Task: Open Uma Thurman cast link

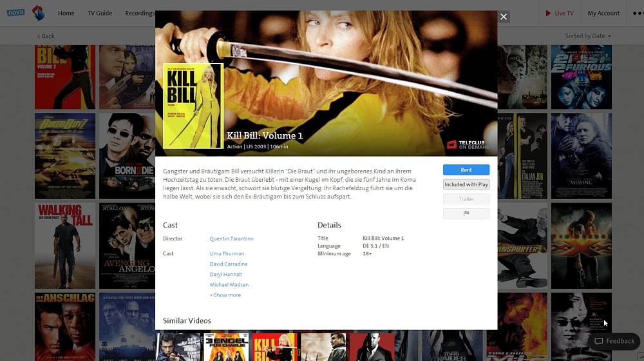Action: pos(227,254)
